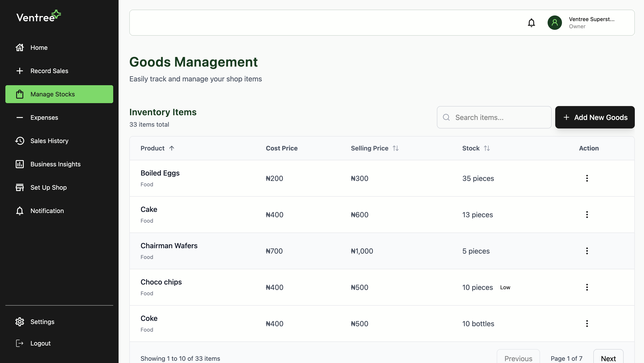Open Business Insights via the chart icon
This screenshot has width=644, height=363.
click(x=20, y=164)
